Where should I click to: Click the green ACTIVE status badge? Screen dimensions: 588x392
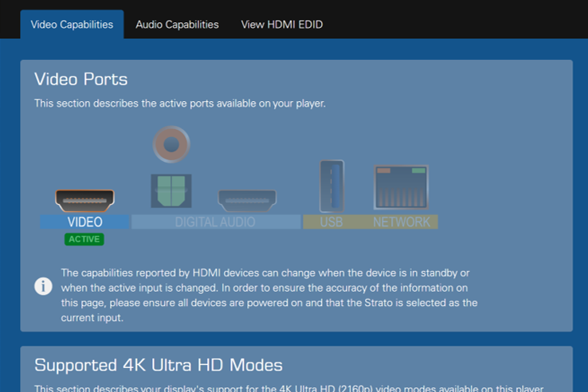coord(84,239)
